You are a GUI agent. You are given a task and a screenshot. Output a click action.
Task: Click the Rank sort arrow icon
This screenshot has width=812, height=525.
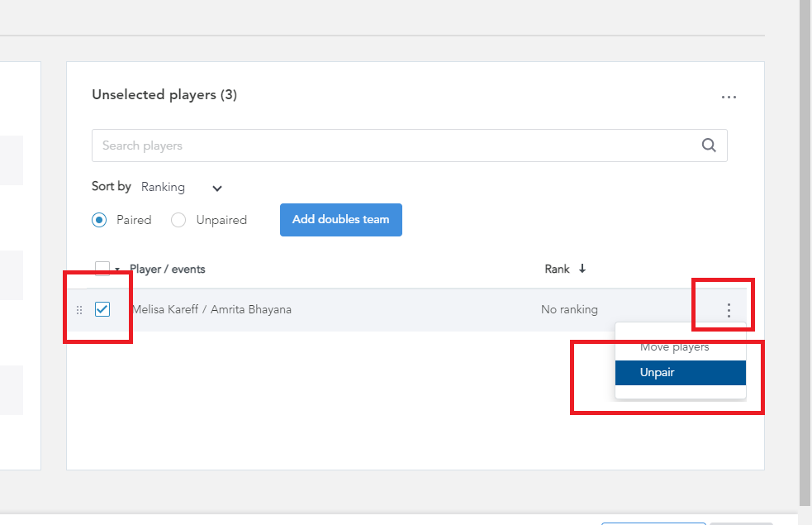coord(582,269)
